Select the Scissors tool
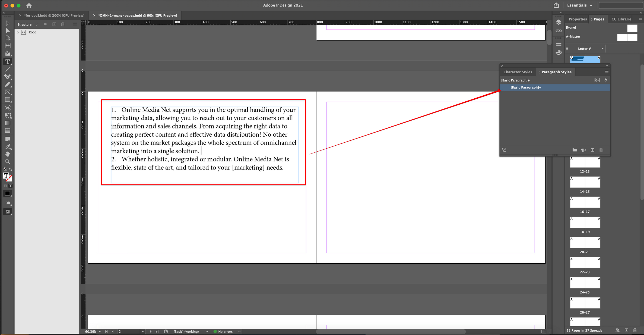The width and height of the screenshot is (644, 335). pyautogui.click(x=8, y=108)
